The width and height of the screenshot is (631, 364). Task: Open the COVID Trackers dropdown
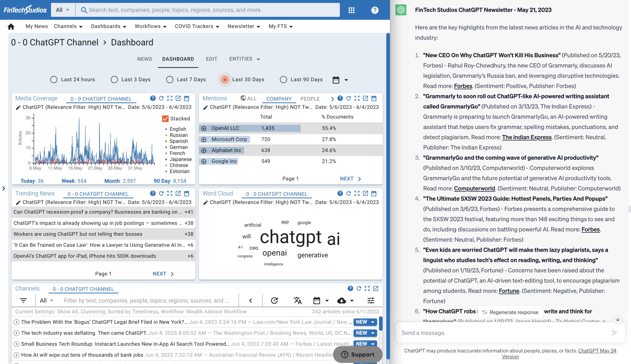197,26
